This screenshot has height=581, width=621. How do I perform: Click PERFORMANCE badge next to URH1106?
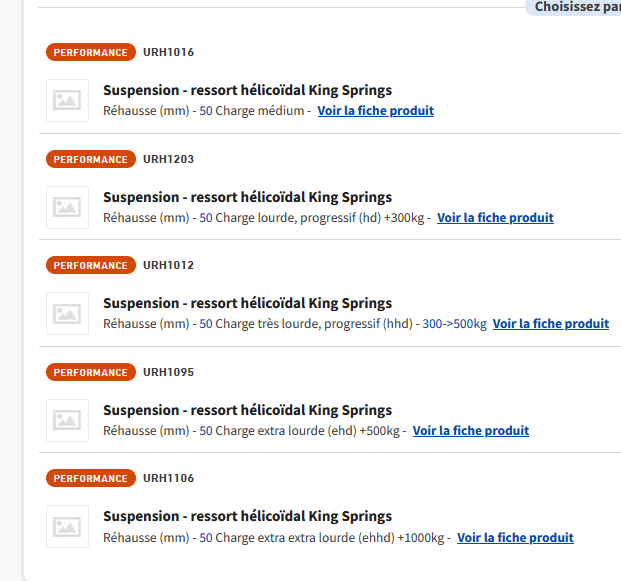click(90, 478)
